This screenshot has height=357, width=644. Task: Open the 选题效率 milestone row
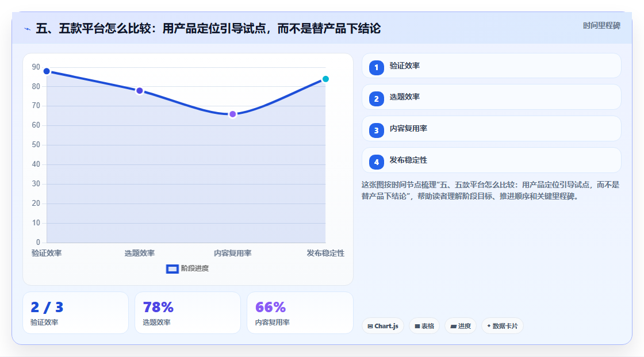[491, 97]
